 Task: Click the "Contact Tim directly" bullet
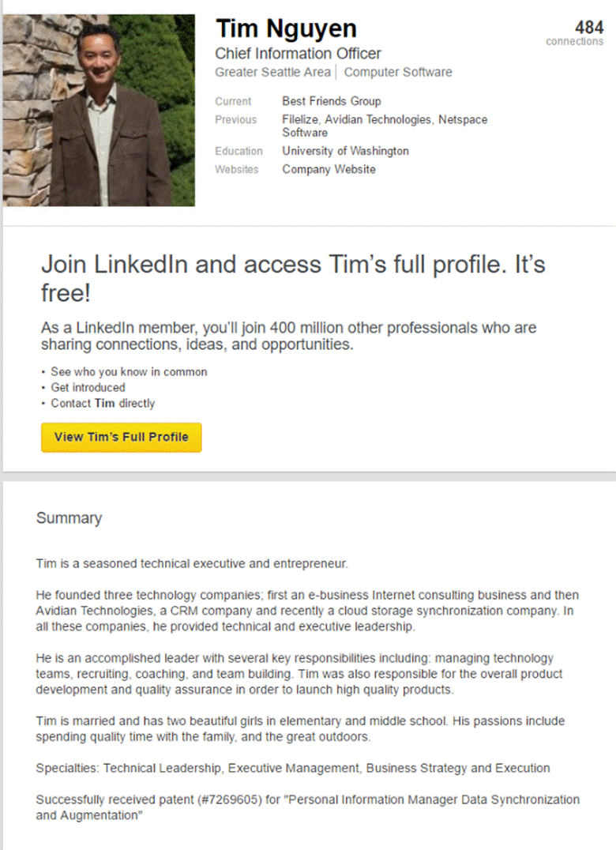click(x=103, y=403)
